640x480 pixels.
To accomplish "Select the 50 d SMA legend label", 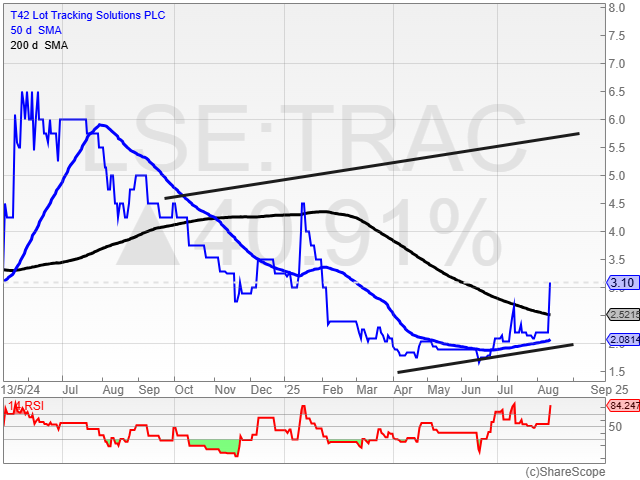I will click(x=36, y=30).
